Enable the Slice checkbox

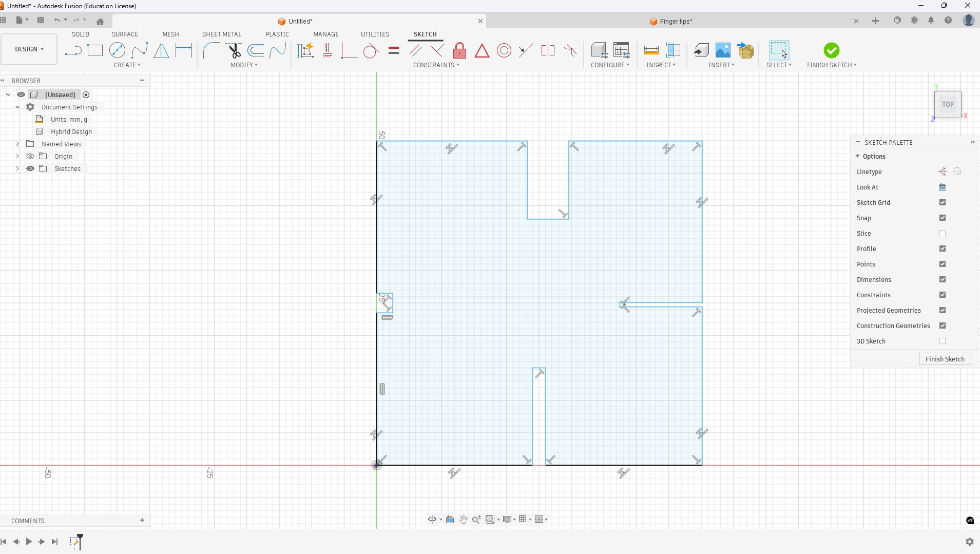click(943, 234)
